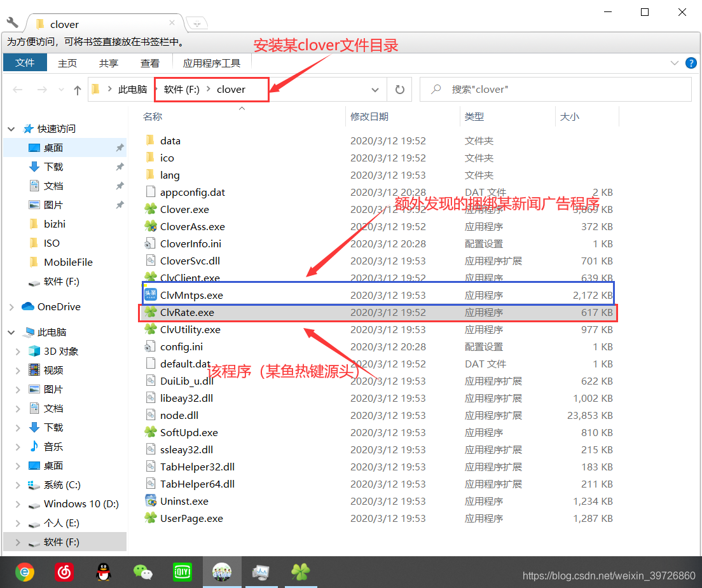Sort by the 修改日期 column header
This screenshot has height=588, width=702.
coord(369,117)
